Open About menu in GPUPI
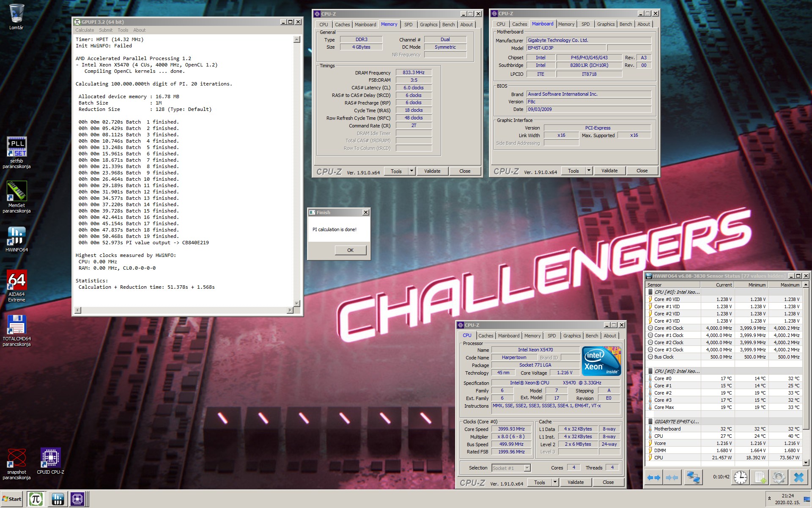812x508 pixels. tap(139, 30)
